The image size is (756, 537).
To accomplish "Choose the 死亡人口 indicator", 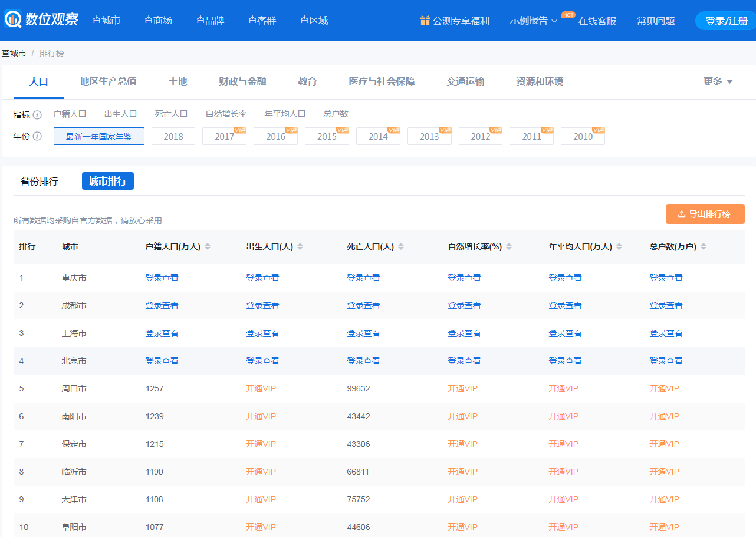I will pos(172,114).
